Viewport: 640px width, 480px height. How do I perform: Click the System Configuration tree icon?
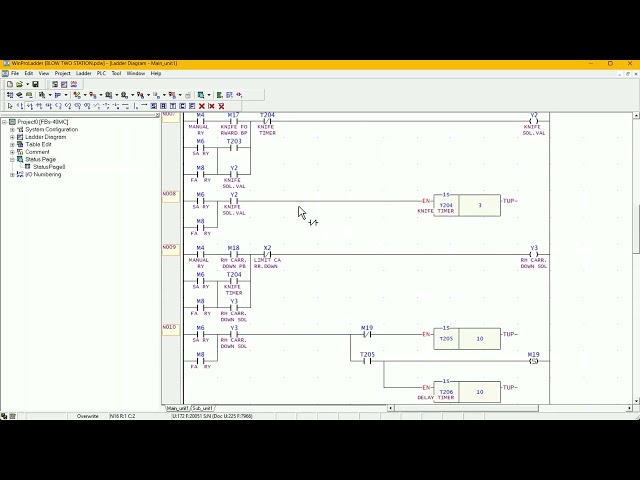tap(20, 129)
